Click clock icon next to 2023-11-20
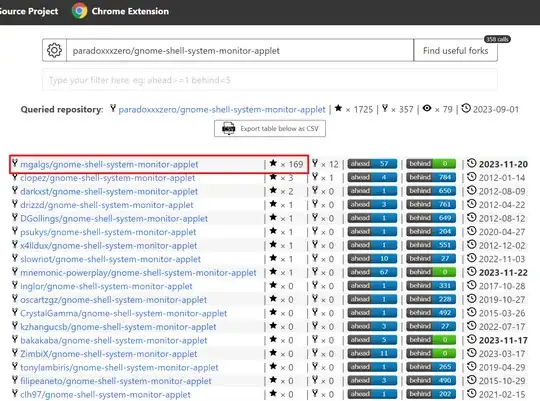Image resolution: width=540 pixels, height=401 pixels. (x=471, y=163)
